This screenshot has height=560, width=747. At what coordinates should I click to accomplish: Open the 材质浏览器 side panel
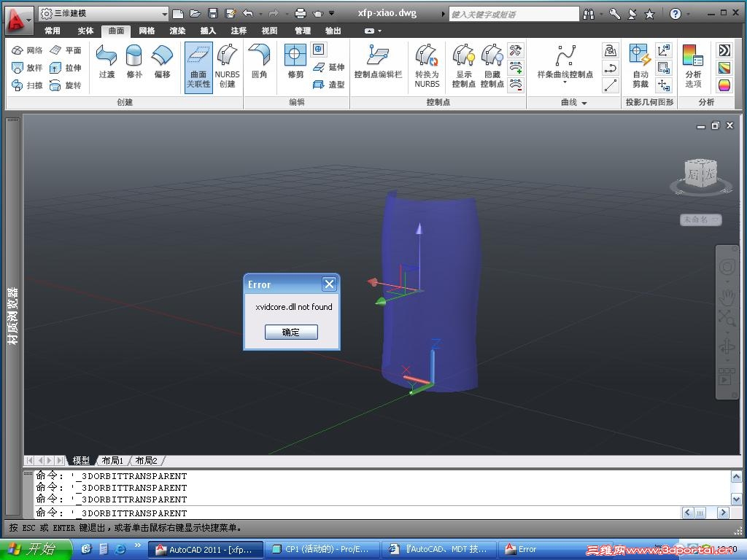click(x=13, y=316)
